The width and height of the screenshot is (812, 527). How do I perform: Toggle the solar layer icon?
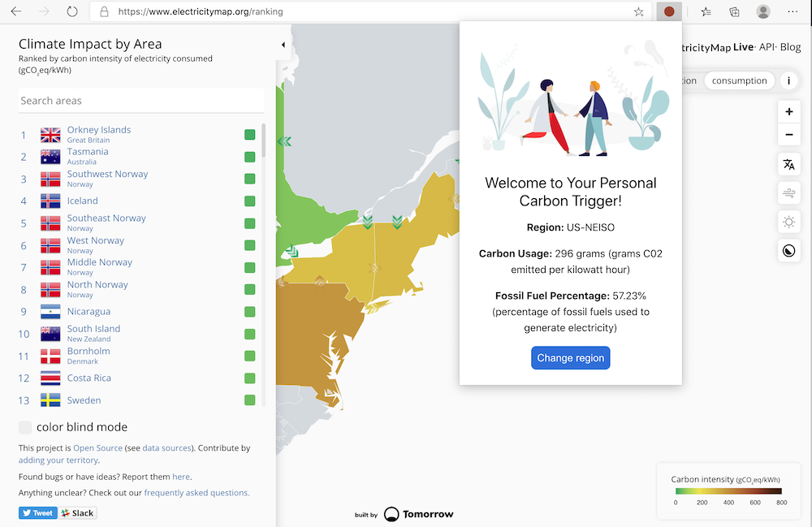pyautogui.click(x=788, y=222)
